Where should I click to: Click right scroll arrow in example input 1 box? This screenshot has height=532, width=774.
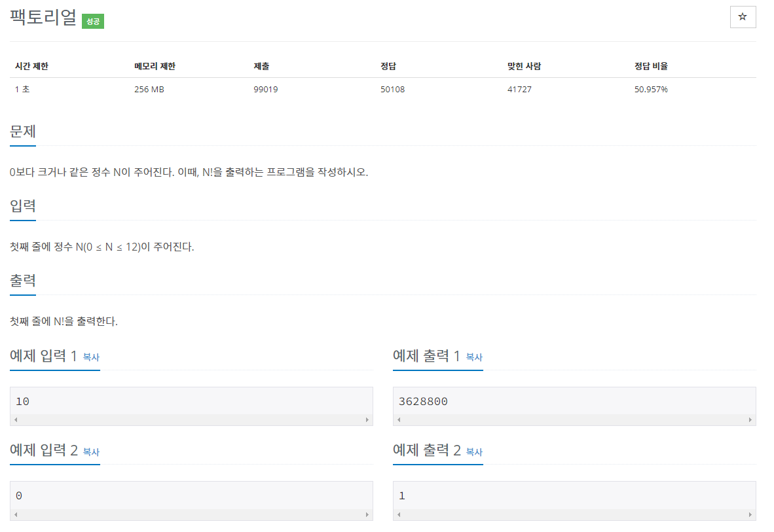click(x=367, y=419)
